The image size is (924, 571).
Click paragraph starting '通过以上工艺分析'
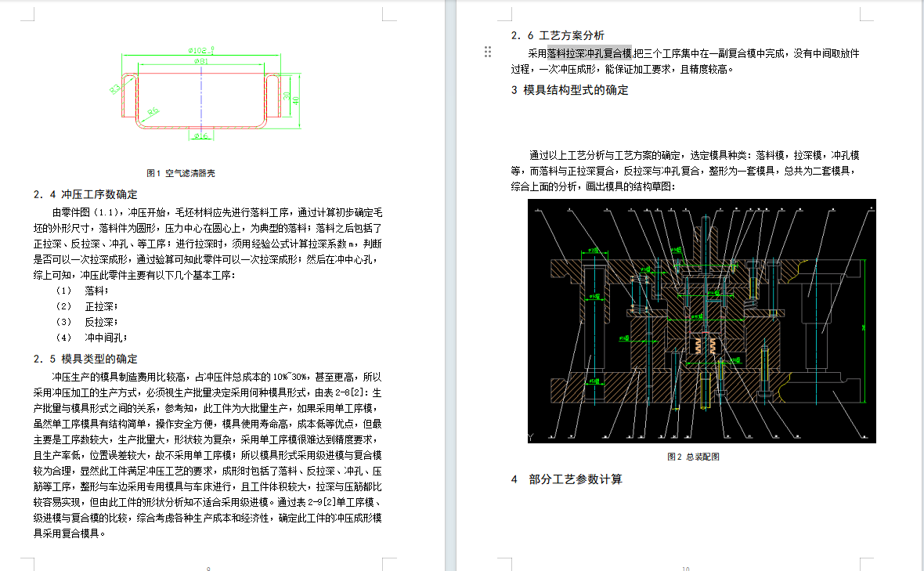(685, 171)
